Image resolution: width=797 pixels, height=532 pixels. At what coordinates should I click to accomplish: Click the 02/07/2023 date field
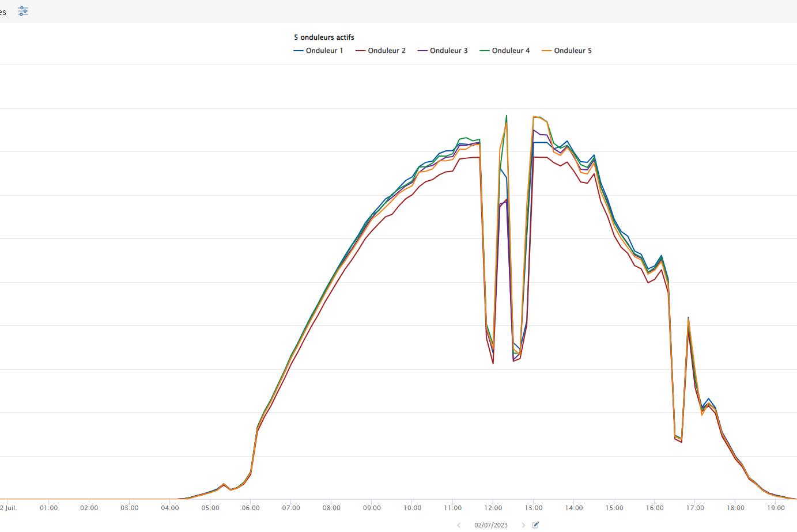pyautogui.click(x=491, y=525)
